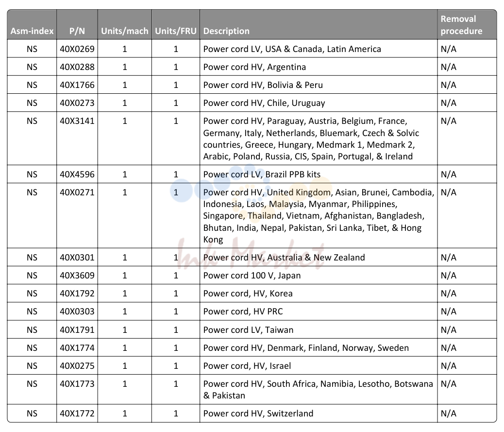
Task: Select part number 40X0269 cell
Action: click(77, 49)
